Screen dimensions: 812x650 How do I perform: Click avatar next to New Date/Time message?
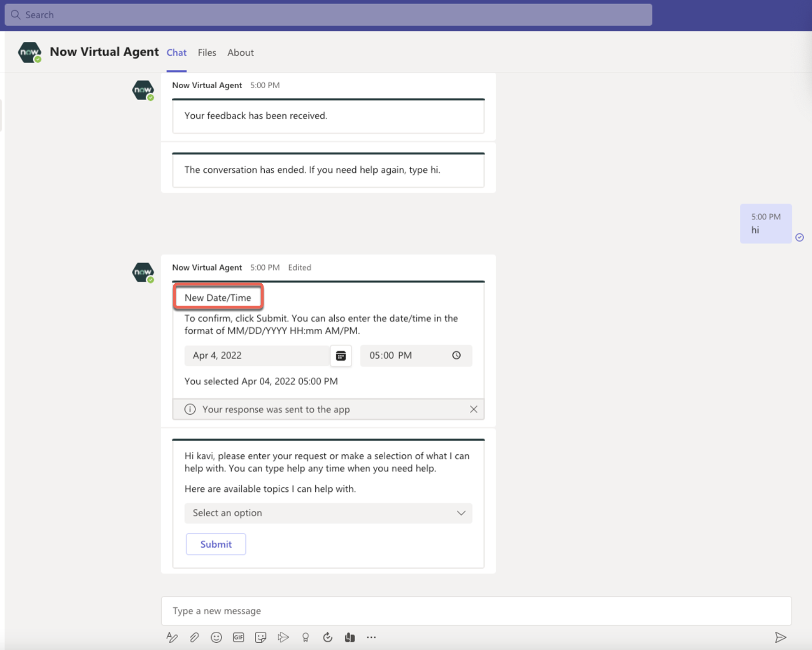[143, 272]
